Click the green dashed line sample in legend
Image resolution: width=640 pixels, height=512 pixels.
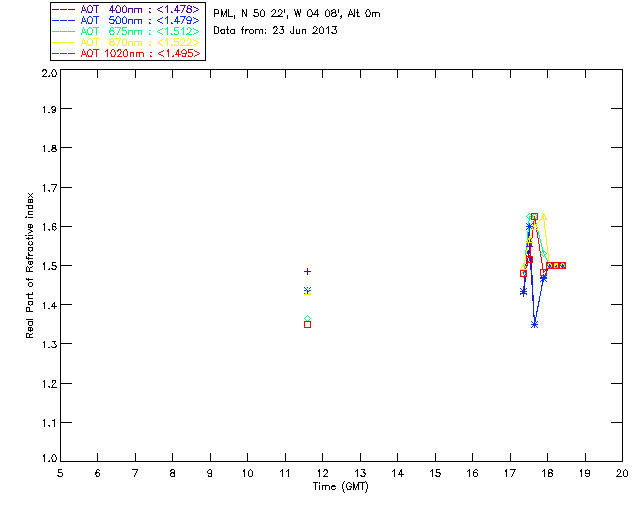(x=64, y=31)
